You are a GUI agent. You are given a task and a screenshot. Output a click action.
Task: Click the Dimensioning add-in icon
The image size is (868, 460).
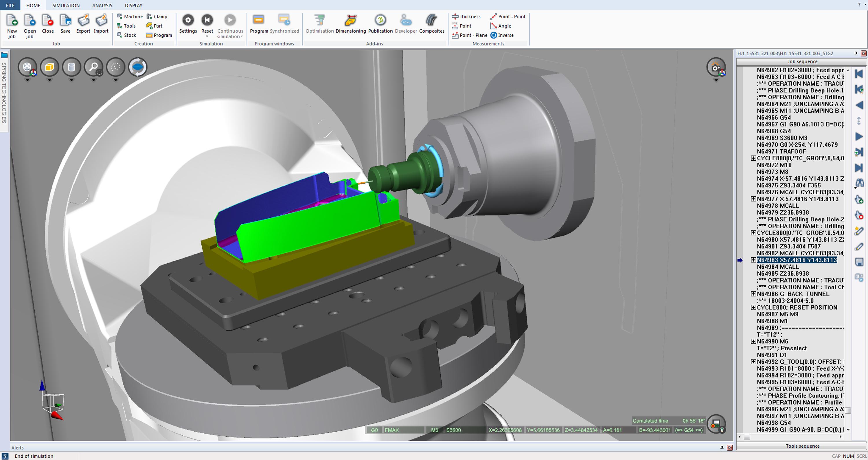coord(350,21)
